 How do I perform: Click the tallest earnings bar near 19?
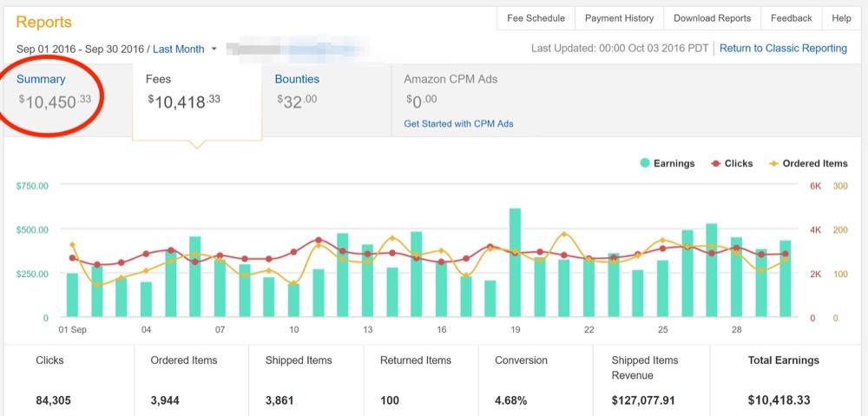[515, 262]
